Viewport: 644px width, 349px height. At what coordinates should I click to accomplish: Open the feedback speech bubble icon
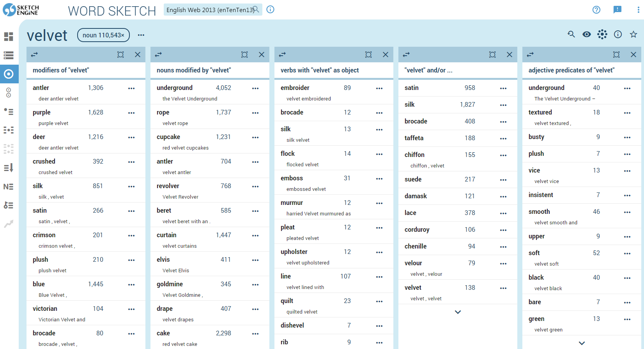[x=617, y=10]
